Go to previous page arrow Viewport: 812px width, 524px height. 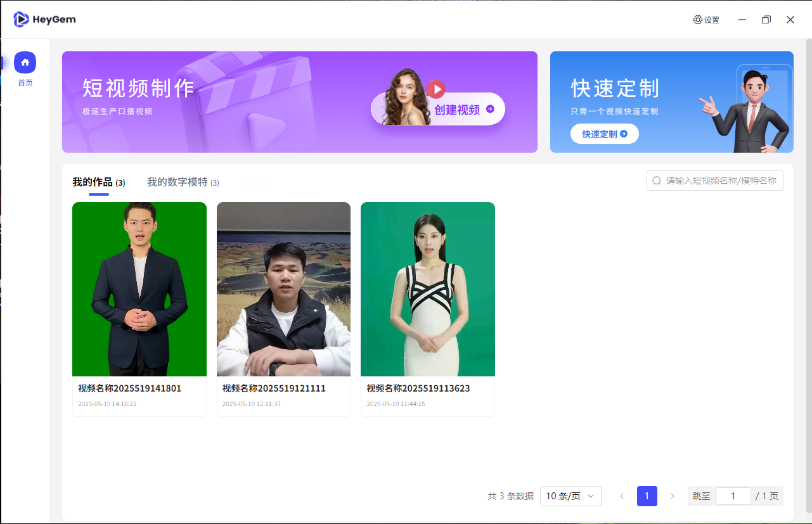pyautogui.click(x=622, y=496)
